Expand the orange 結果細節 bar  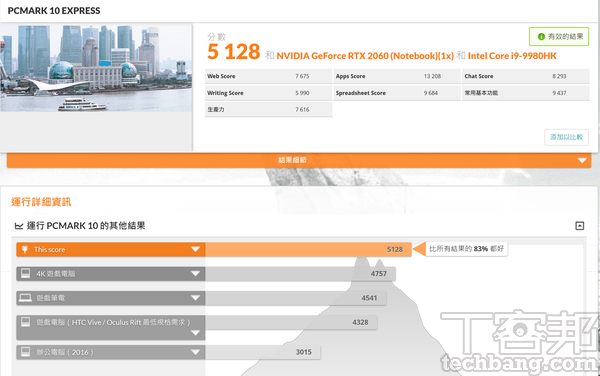click(299, 160)
